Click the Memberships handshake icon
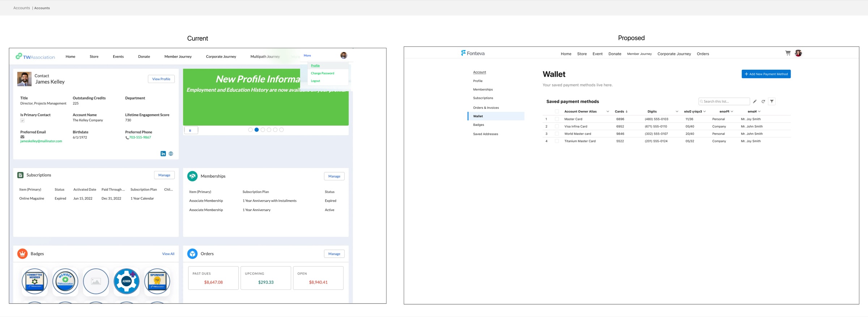 (x=192, y=176)
